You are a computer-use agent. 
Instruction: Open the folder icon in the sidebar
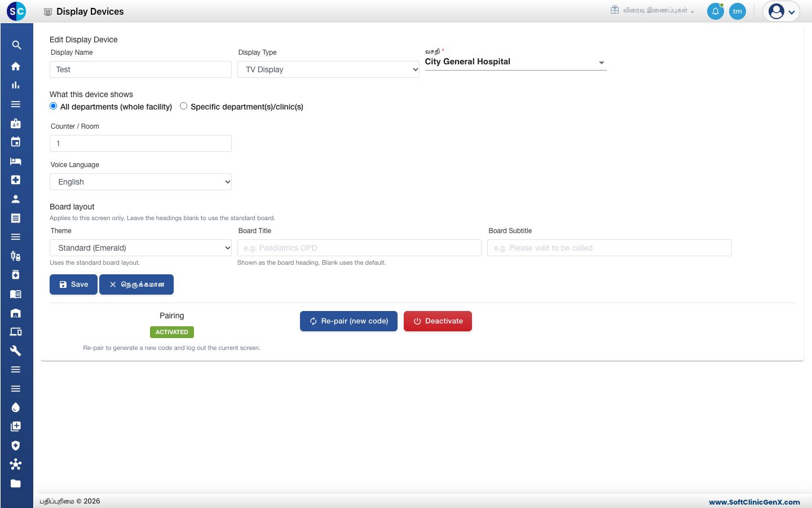click(16, 483)
